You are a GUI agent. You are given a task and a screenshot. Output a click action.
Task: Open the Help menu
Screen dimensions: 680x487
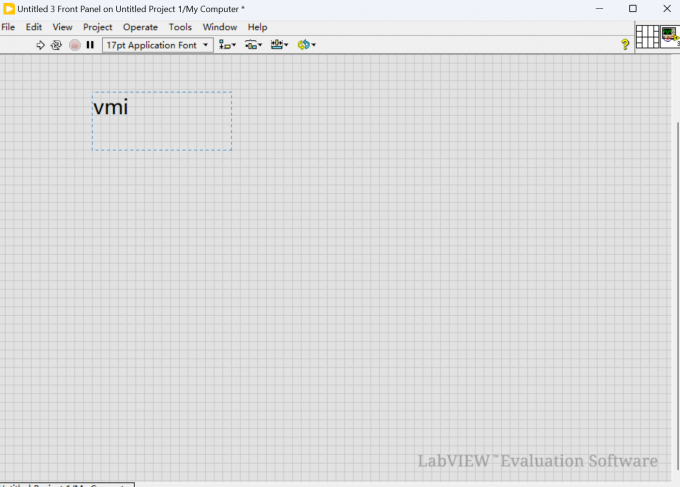pyautogui.click(x=258, y=27)
